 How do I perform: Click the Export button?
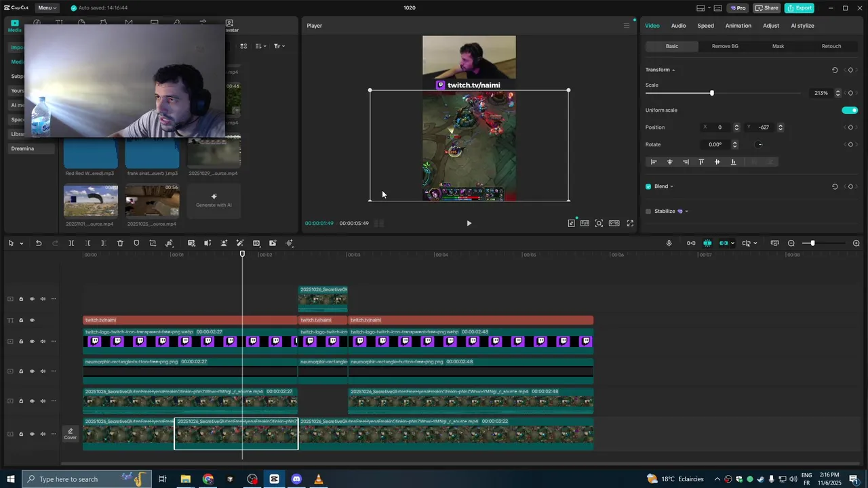click(800, 8)
